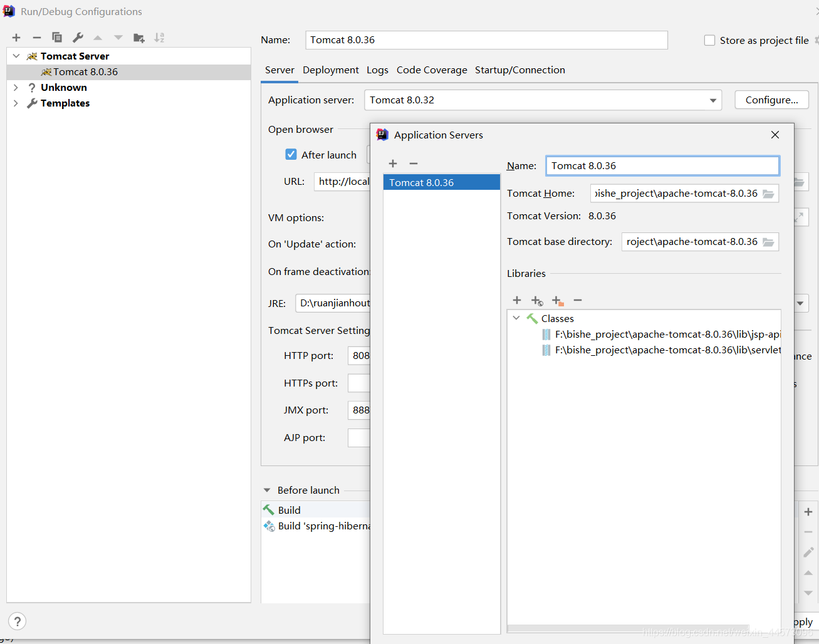Click JMX port field
This screenshot has height=644, width=819.
pos(359,410)
